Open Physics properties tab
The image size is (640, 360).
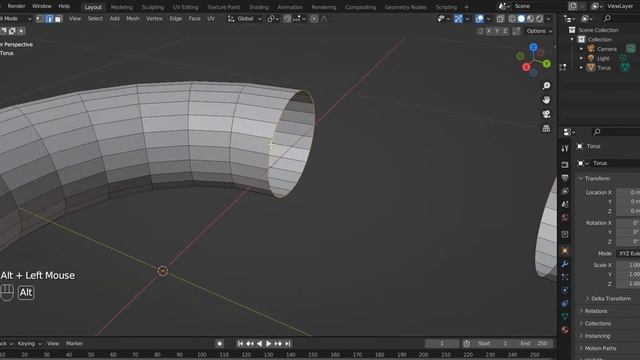(565, 290)
